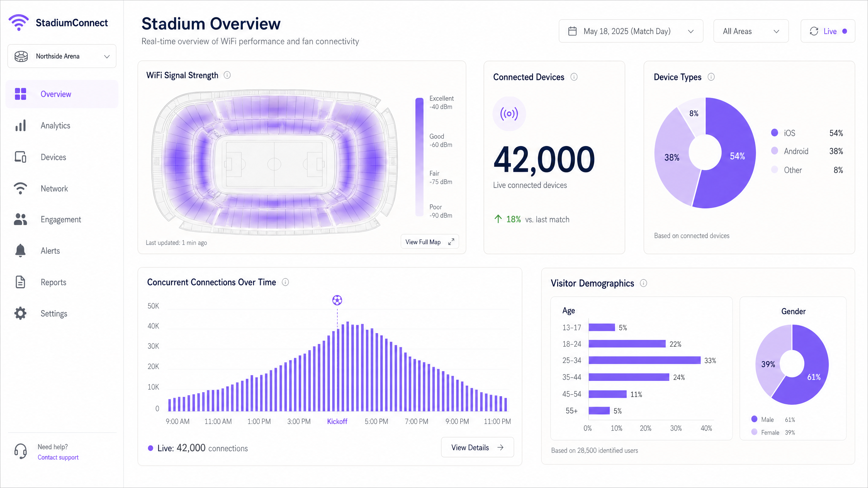Select the Reports document icon
The image size is (868, 488).
click(20, 282)
